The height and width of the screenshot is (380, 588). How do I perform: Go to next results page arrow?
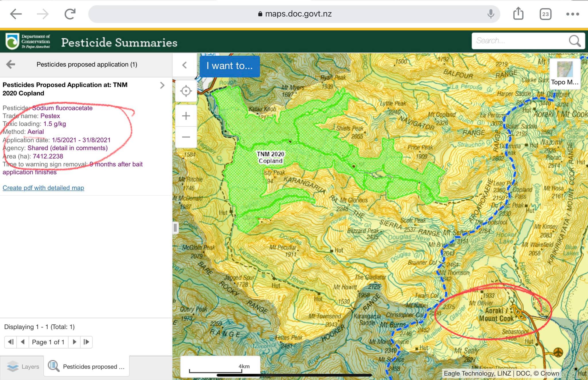coord(74,342)
